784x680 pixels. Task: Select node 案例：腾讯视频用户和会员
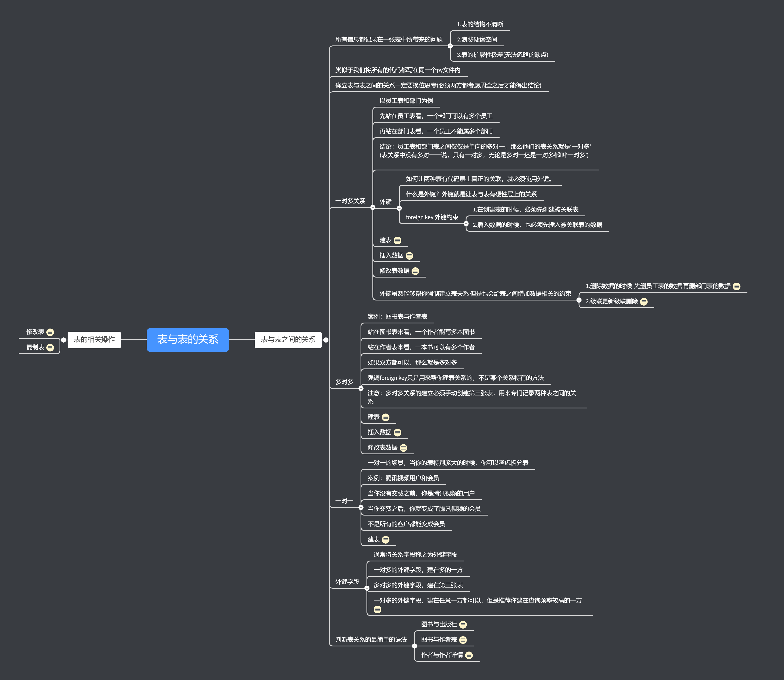tap(403, 478)
